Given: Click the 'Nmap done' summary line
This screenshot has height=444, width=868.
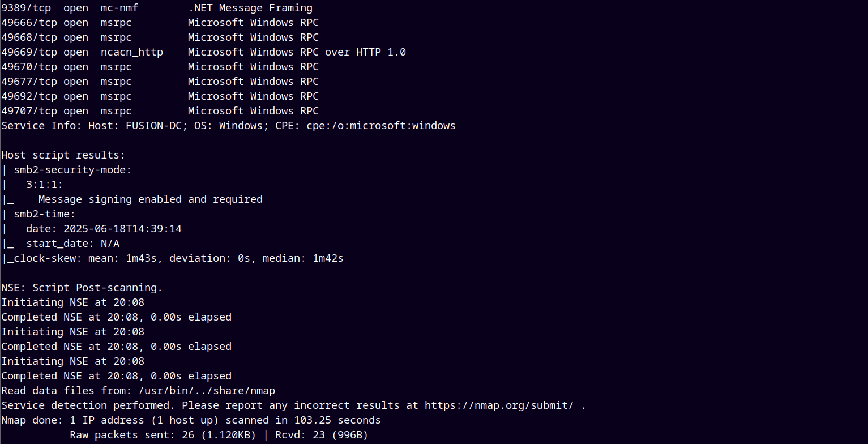Looking at the screenshot, I should point(191,420).
